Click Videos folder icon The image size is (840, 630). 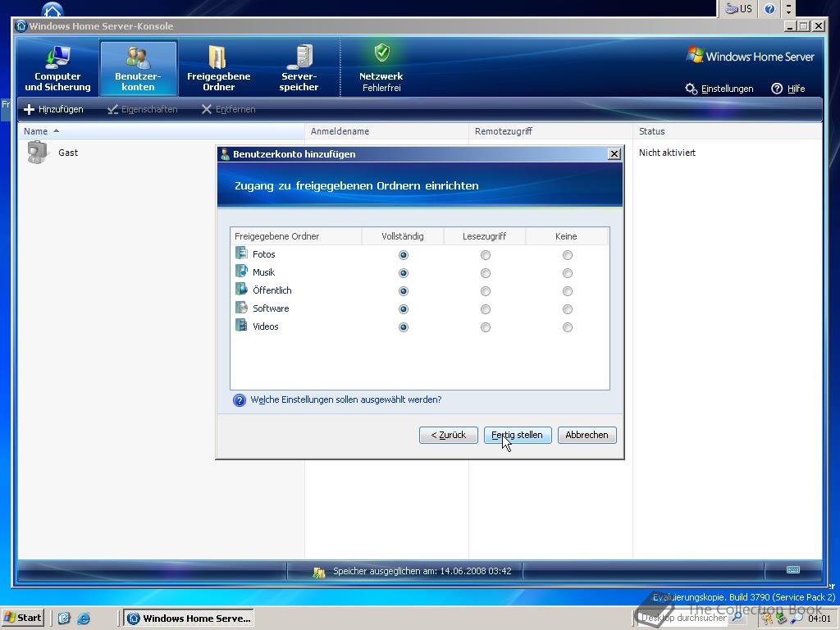(242, 325)
